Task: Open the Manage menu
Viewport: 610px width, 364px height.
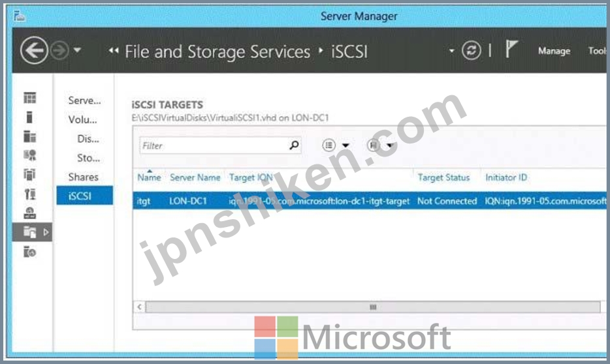Action: coord(554,51)
